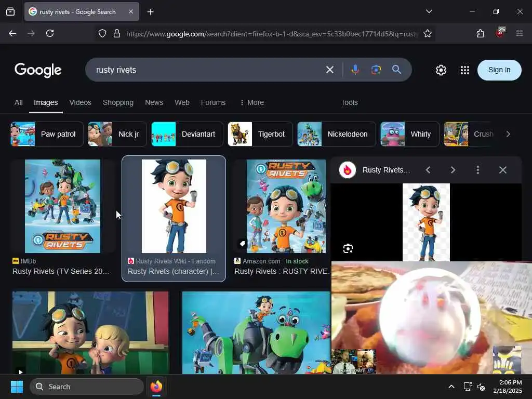Screen dimensions: 532x399
Task: Switch to the Videos tab
Action: coord(80,102)
